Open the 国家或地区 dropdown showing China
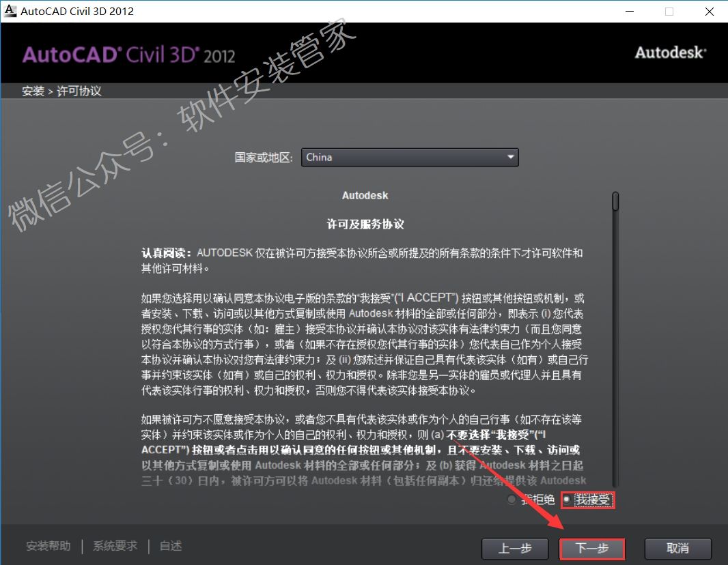The image size is (728, 565). [410, 158]
